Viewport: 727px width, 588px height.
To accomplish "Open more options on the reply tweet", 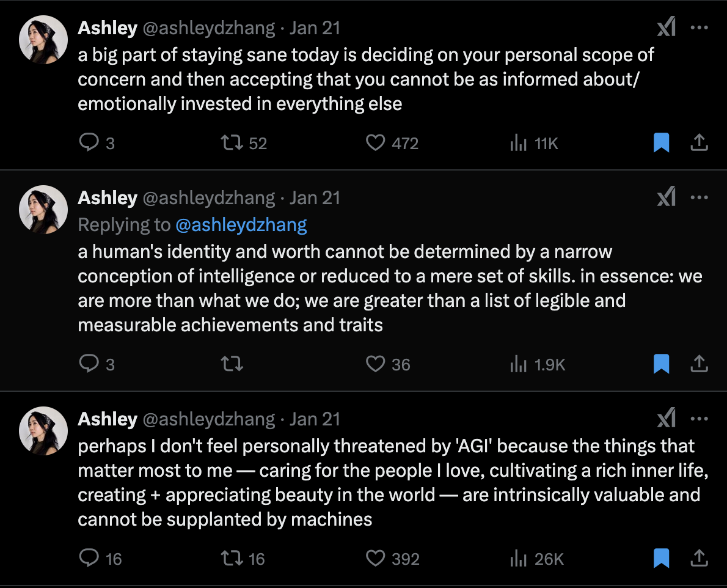I will [699, 197].
